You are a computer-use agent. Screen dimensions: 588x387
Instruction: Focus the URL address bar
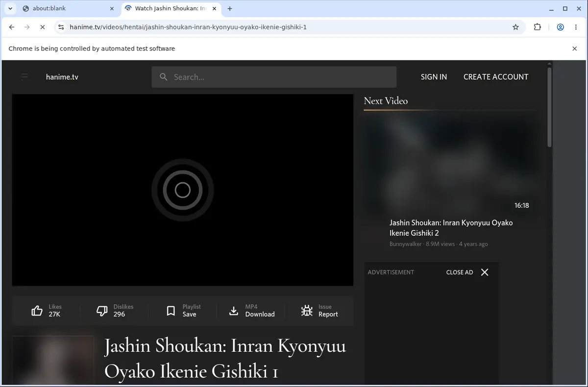[289, 27]
